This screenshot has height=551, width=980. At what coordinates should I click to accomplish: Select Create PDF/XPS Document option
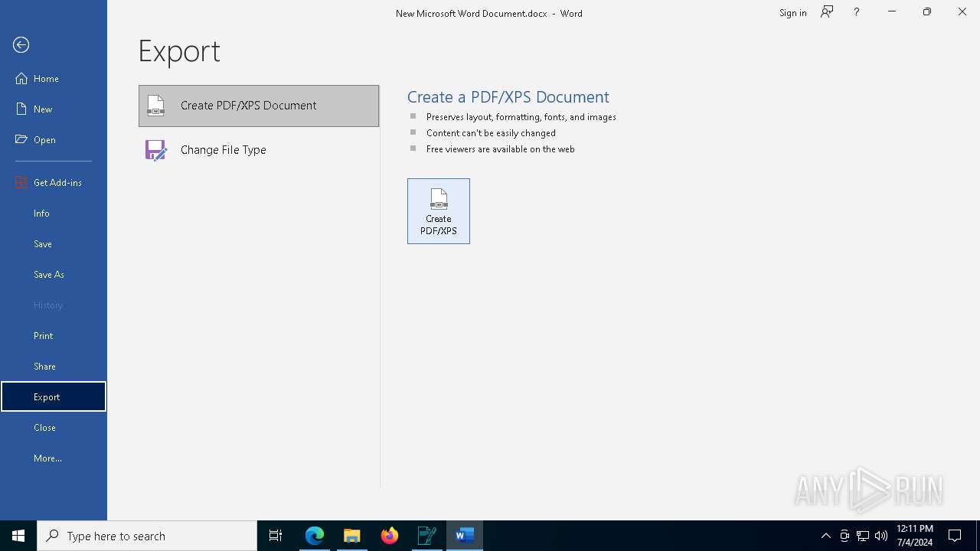point(259,106)
